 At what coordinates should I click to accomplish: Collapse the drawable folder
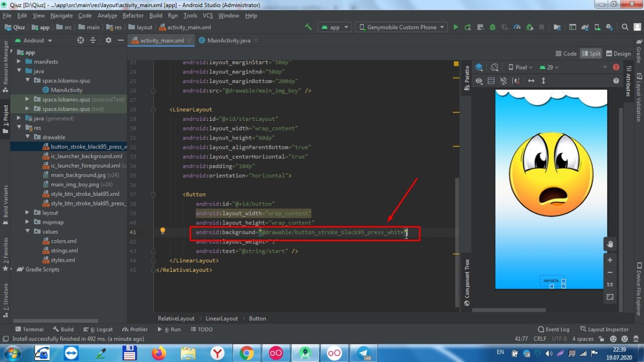coord(28,137)
